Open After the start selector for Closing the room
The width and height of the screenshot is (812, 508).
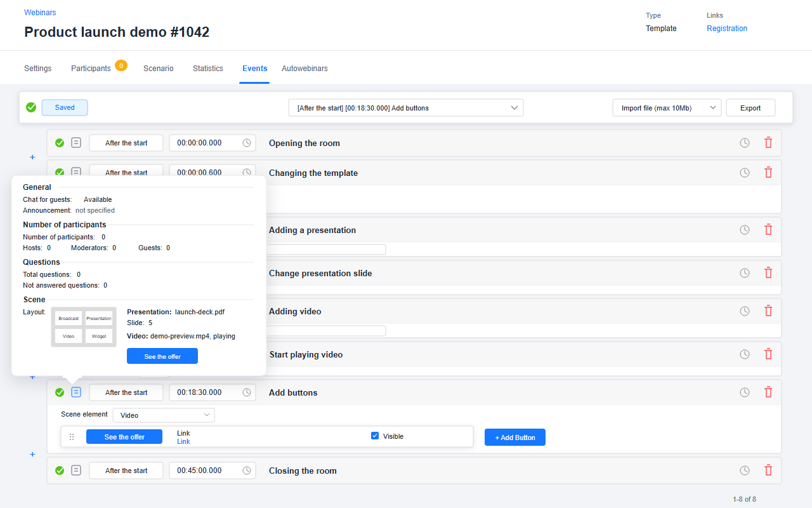click(126, 471)
